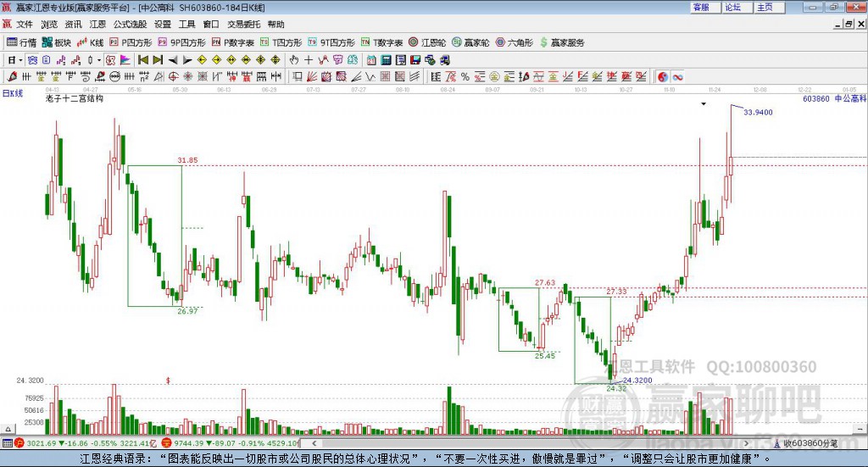Open the T四方形 tool
The image size is (868, 467).
click(x=281, y=42)
